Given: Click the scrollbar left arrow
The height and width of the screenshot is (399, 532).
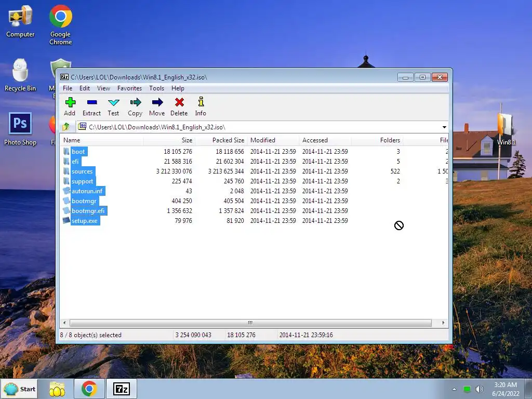Looking at the screenshot, I should click(x=64, y=323).
